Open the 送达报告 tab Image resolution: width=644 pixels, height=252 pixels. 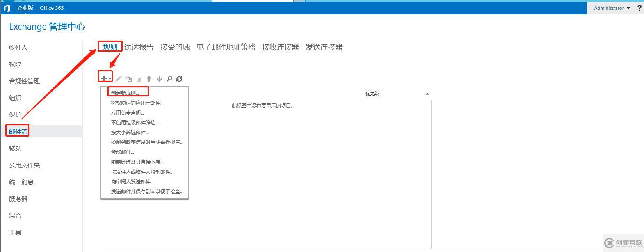click(x=139, y=47)
